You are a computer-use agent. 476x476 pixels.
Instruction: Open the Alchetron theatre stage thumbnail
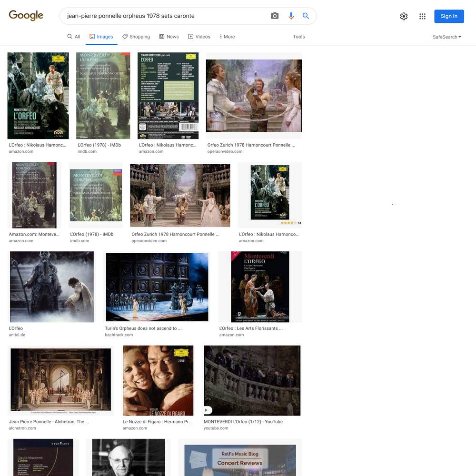61,380
